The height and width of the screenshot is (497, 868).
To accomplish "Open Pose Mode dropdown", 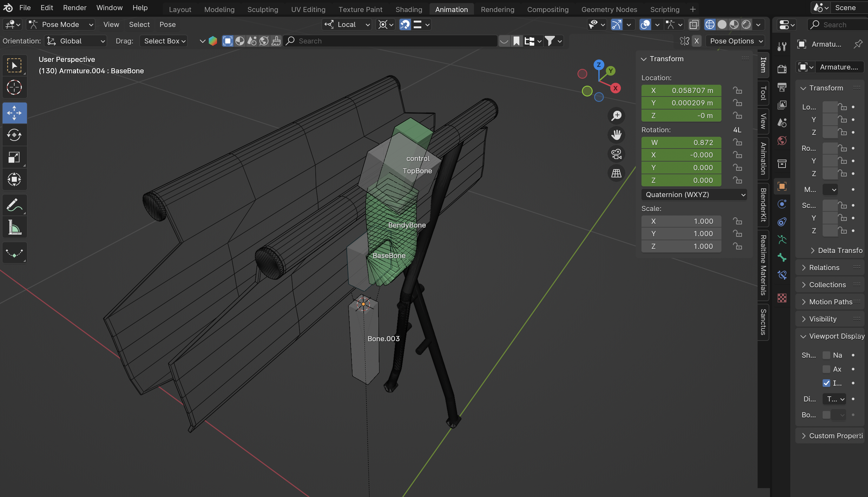I will coord(61,24).
